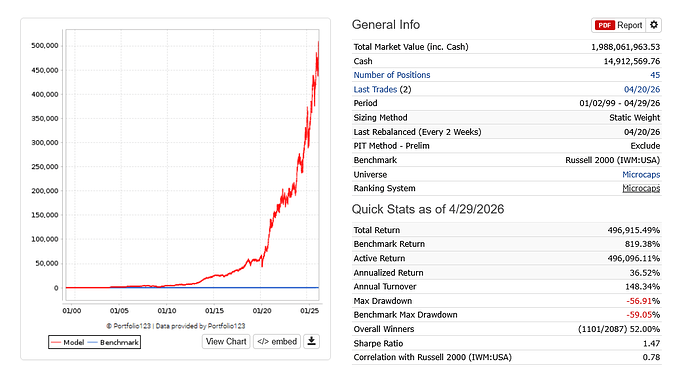690x368 pixels.
Task: Toggle the Model series in chart legend
Action: 67,342
